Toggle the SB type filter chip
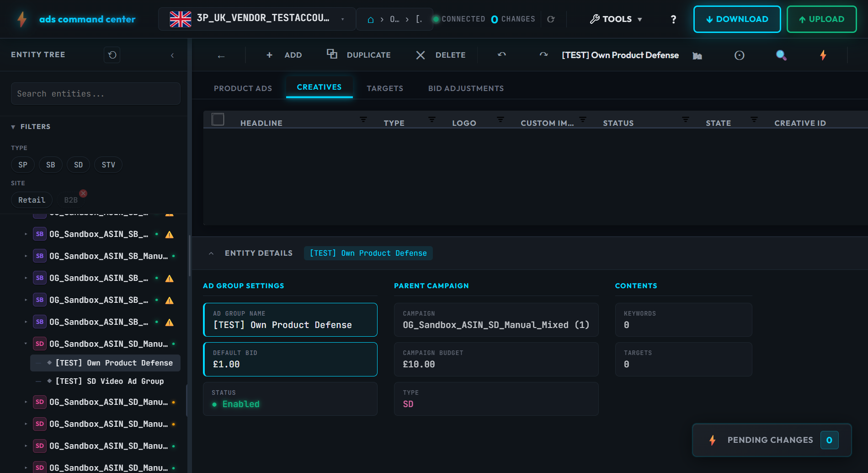The height and width of the screenshot is (473, 868). click(x=50, y=165)
